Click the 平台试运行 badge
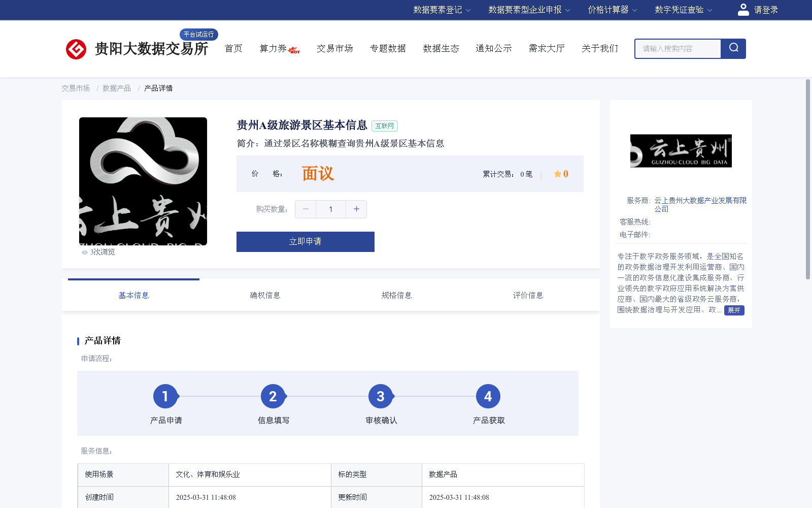Viewport: 812px width, 508px height. (x=199, y=34)
